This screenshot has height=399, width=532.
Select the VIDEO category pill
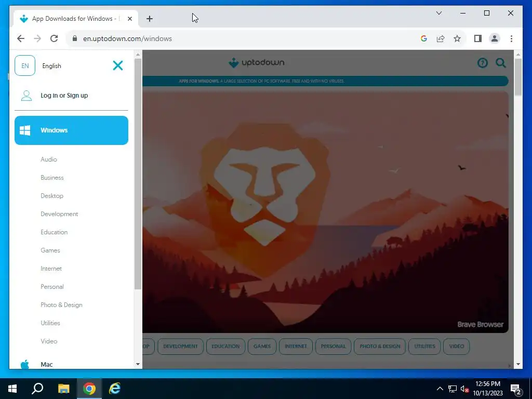pyautogui.click(x=456, y=347)
